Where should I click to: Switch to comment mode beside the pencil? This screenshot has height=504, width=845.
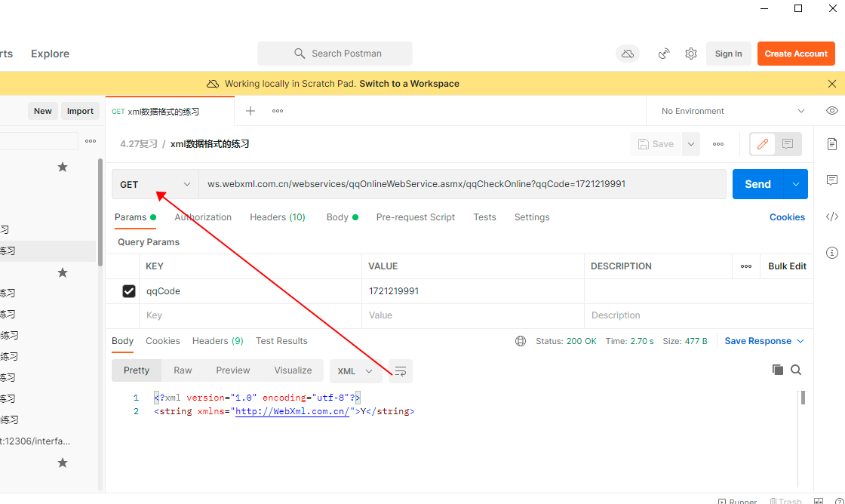[x=788, y=144]
